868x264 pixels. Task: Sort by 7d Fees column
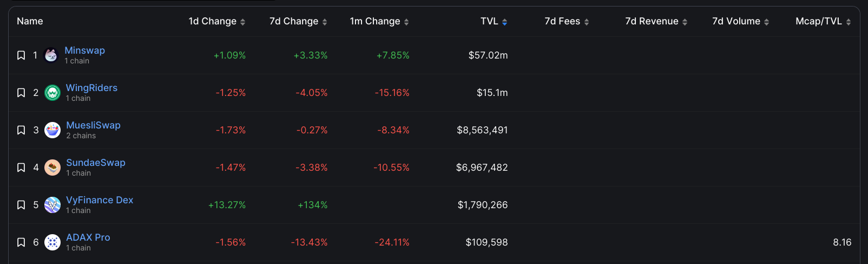pyautogui.click(x=567, y=22)
